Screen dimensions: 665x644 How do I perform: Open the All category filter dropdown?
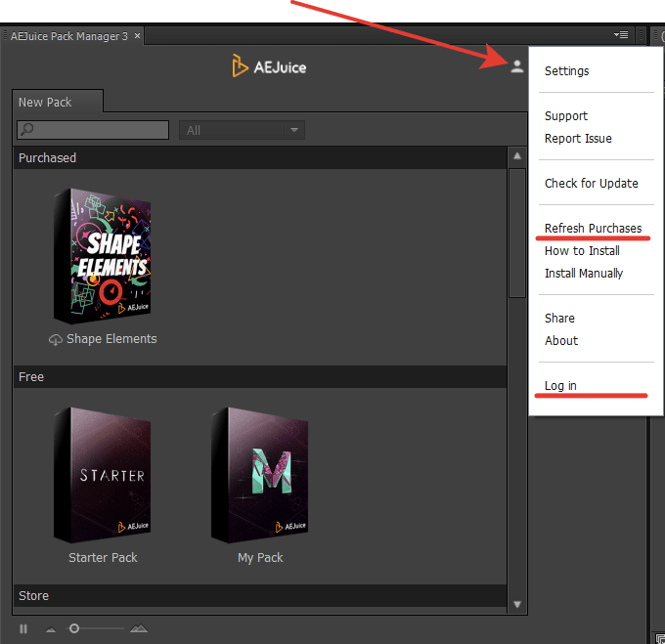242,130
